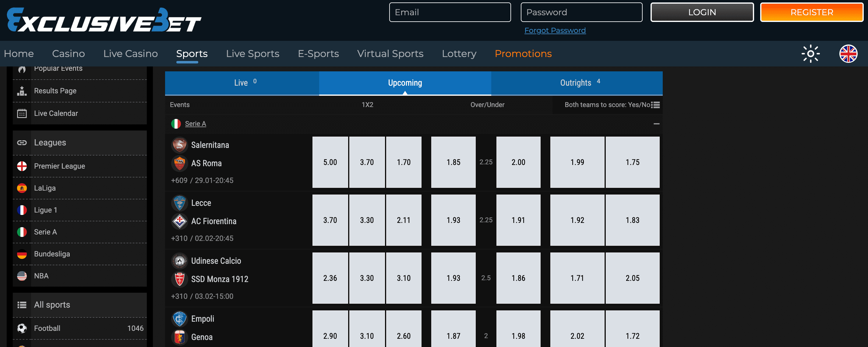868x347 pixels.
Task: Collapse the Serie A events section
Action: click(x=656, y=124)
